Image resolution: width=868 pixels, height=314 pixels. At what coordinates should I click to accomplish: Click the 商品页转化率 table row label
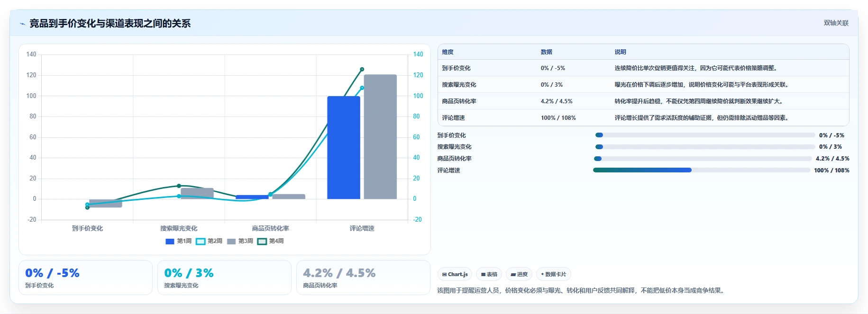pos(459,101)
